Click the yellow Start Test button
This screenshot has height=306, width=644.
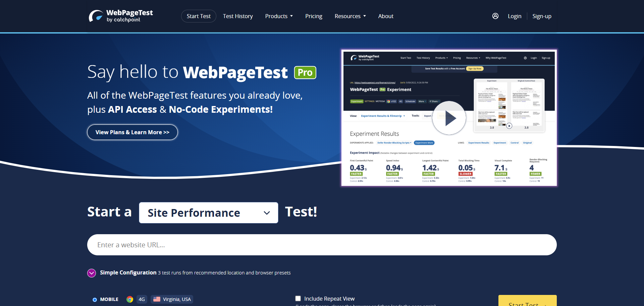tap(527, 303)
